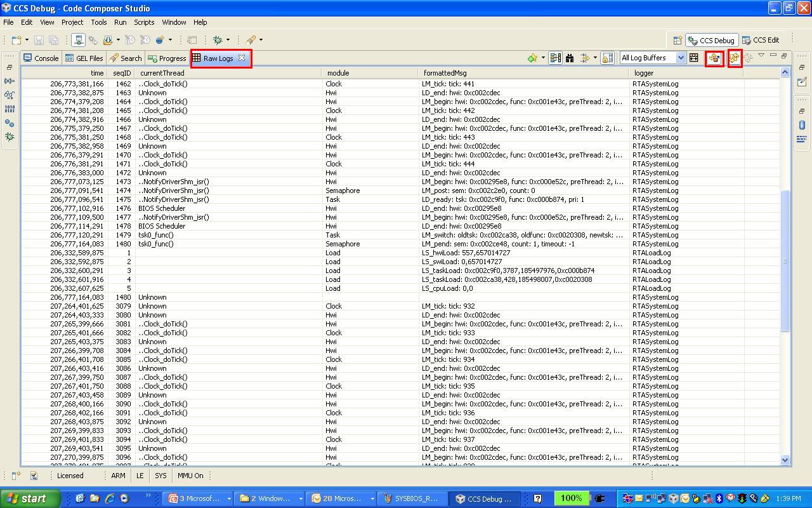Viewport: 812px width, 508px height.
Task: Click the Windows Start button
Action: 30,498
